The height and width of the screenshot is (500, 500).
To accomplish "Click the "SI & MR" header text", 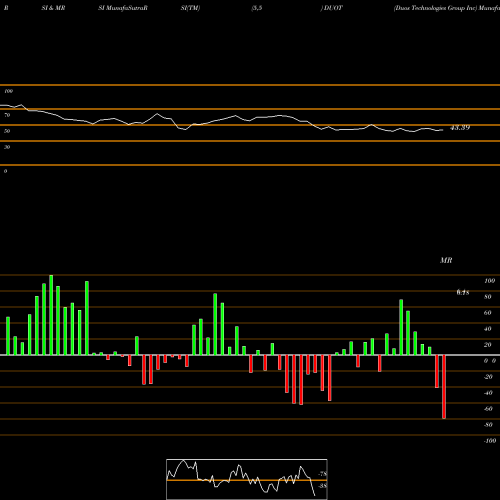I will pyautogui.click(x=53, y=8).
